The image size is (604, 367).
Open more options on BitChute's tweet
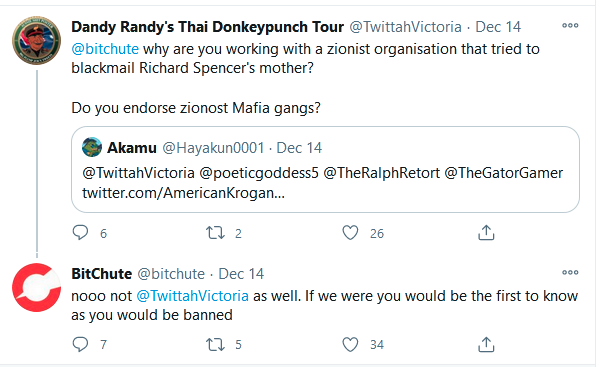pyautogui.click(x=570, y=272)
